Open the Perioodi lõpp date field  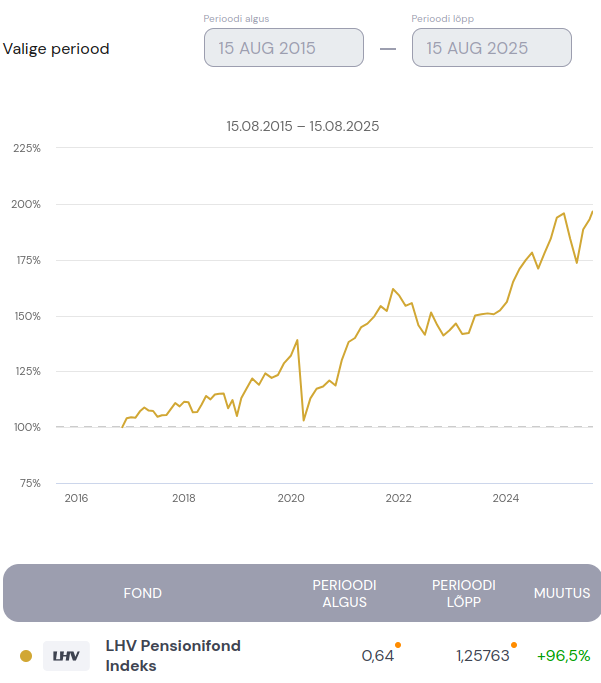tap(491, 47)
